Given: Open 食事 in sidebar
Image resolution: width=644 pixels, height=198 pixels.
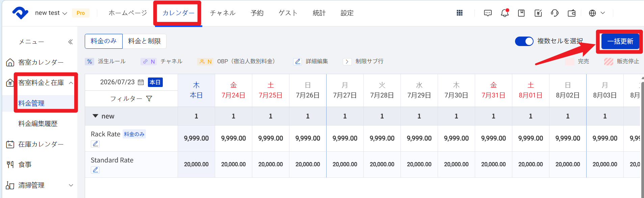Looking at the screenshot, I should pos(25,164).
